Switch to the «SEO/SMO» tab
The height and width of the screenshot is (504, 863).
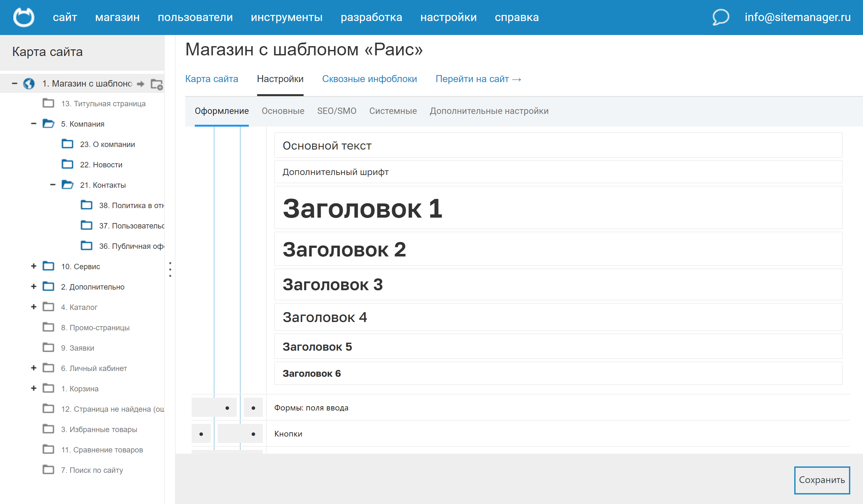point(337,111)
